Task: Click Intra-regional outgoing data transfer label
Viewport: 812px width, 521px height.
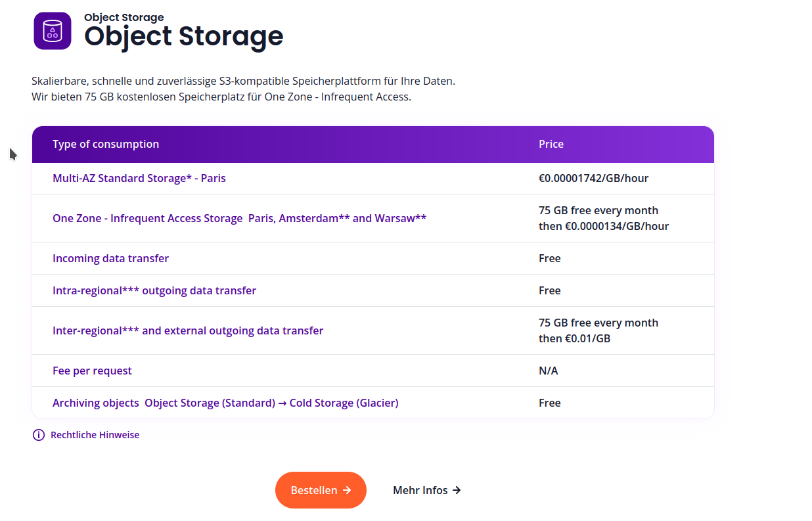Action: [154, 290]
